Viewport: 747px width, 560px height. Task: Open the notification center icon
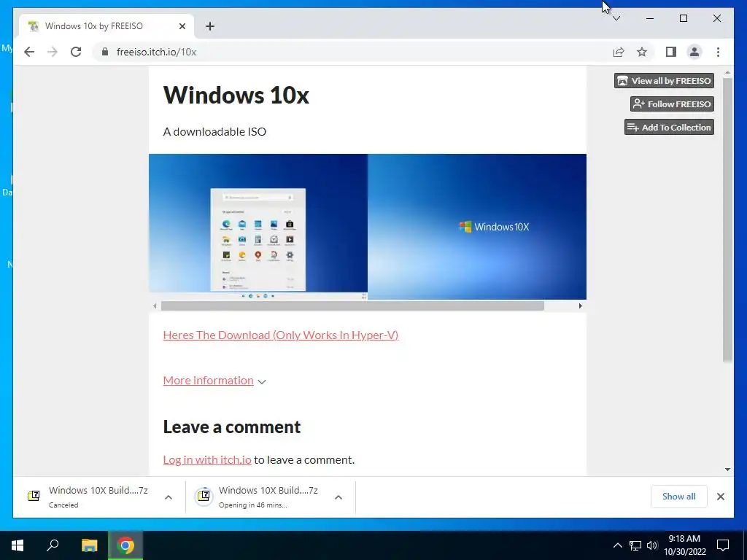(x=723, y=545)
